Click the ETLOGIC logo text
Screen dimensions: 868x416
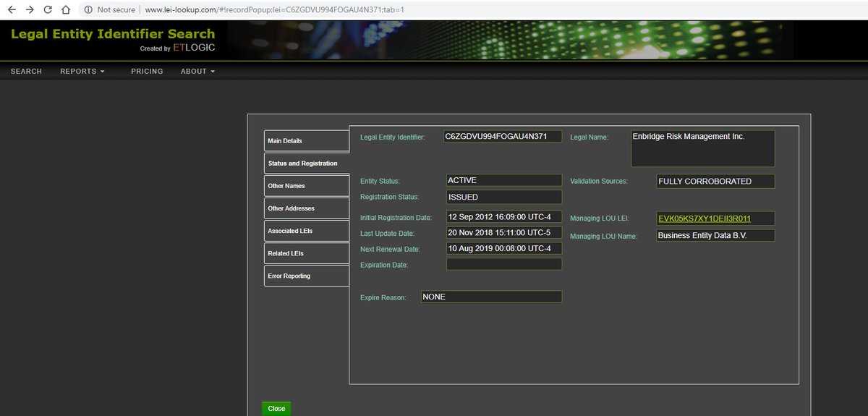tap(194, 48)
